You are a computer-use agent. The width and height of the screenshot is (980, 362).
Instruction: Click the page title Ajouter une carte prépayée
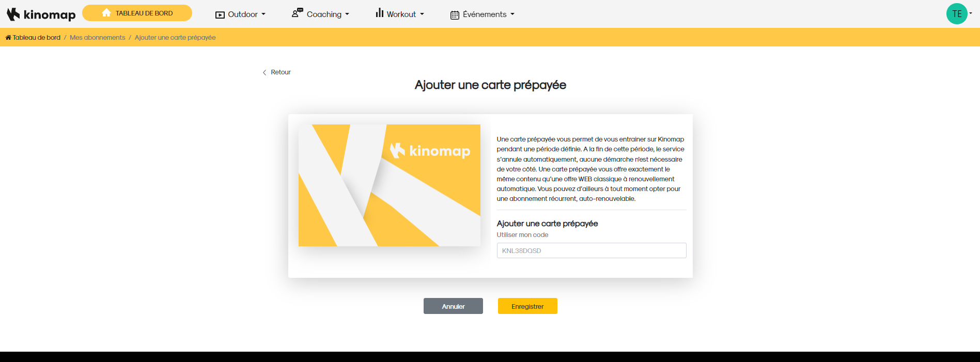click(x=490, y=85)
